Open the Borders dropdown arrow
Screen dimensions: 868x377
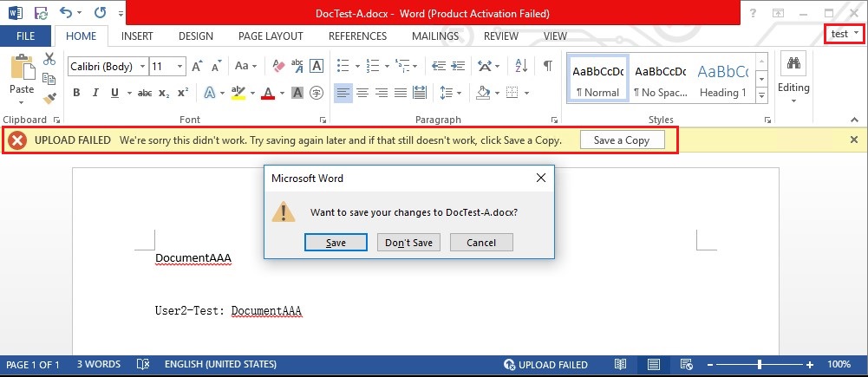pos(526,93)
